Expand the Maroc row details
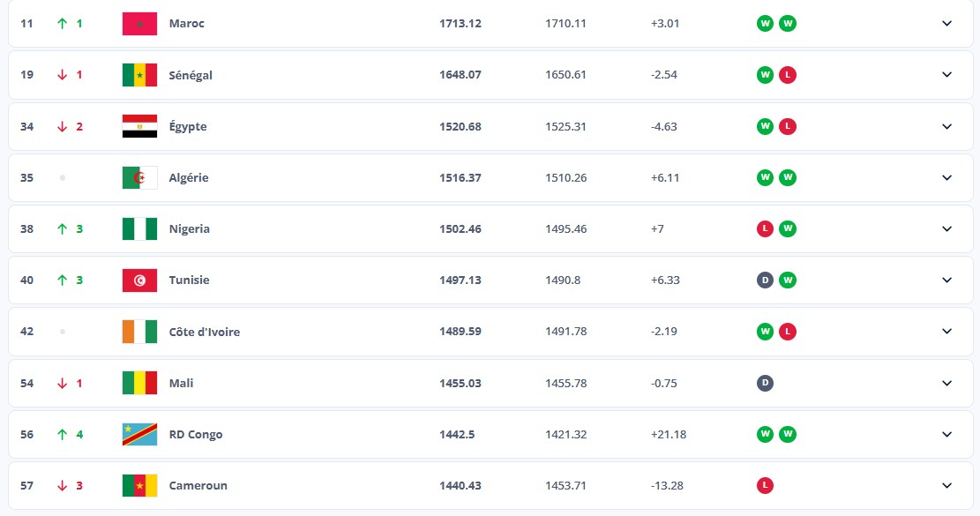Image resolution: width=980 pixels, height=516 pixels. coord(946,24)
